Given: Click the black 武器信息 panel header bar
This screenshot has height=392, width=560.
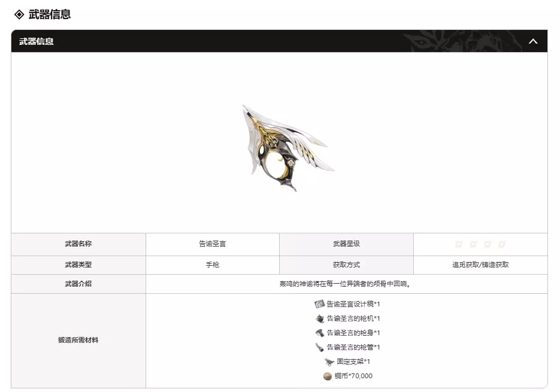Looking at the screenshot, I should click(279, 41).
